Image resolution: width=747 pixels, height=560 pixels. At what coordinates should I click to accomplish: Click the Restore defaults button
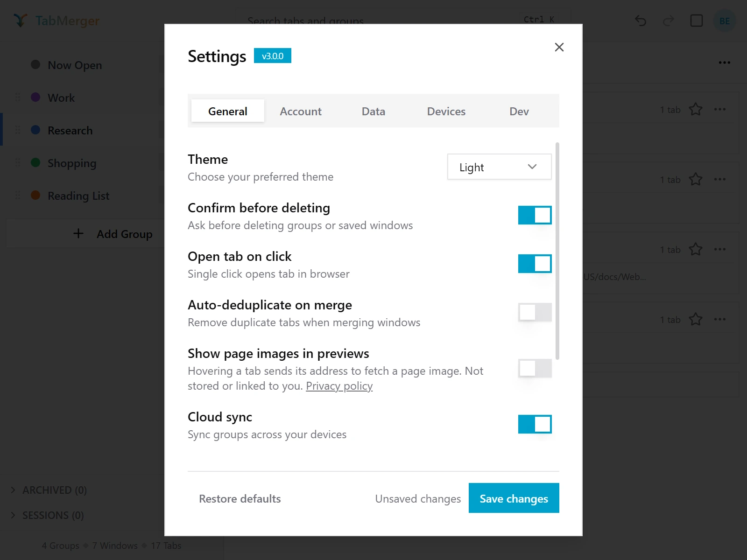[x=240, y=498]
